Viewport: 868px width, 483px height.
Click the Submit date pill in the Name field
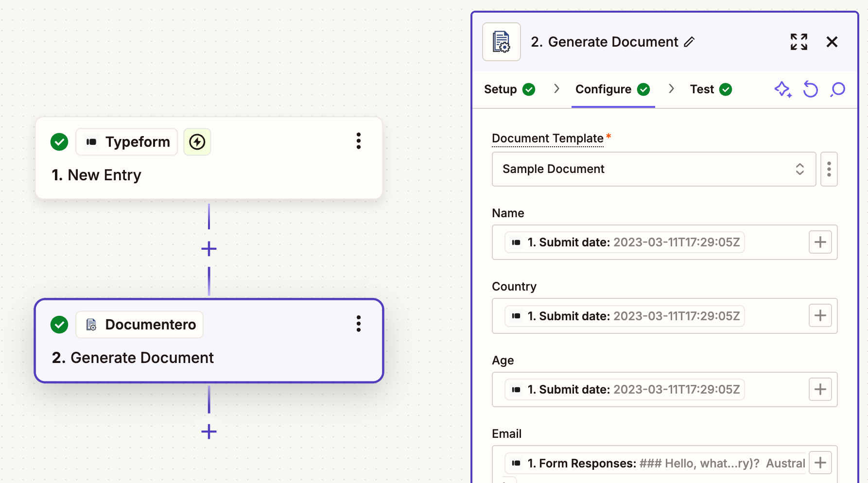point(625,242)
